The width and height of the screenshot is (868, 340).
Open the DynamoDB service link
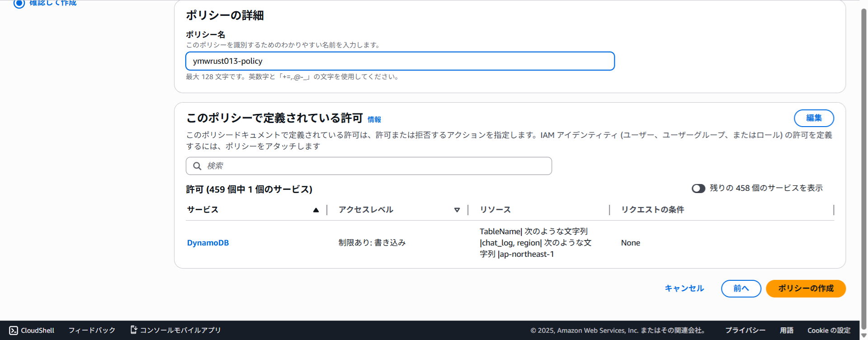click(x=208, y=243)
